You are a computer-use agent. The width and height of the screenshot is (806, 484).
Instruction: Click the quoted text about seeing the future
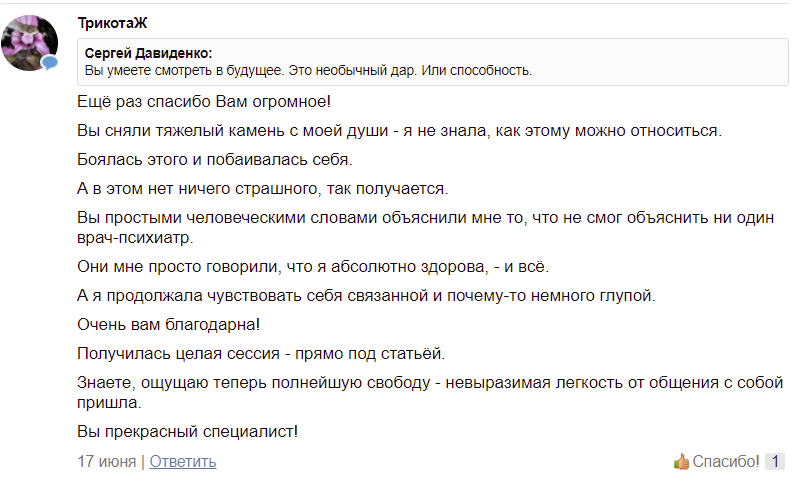point(308,71)
